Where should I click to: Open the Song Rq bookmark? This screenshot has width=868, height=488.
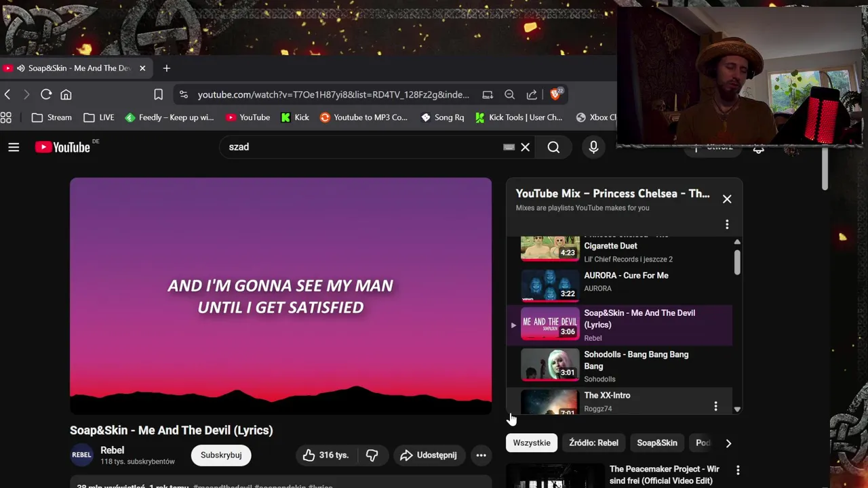pos(442,117)
